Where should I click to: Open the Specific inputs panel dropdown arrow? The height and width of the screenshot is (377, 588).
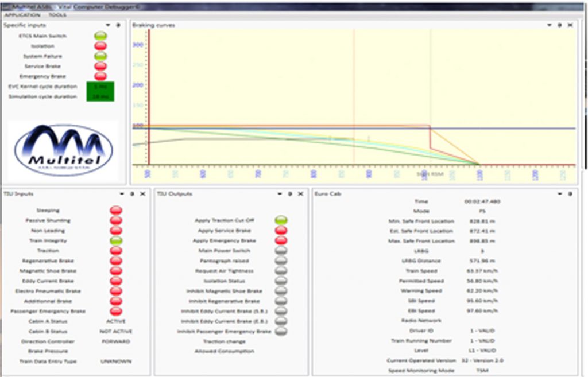point(108,25)
